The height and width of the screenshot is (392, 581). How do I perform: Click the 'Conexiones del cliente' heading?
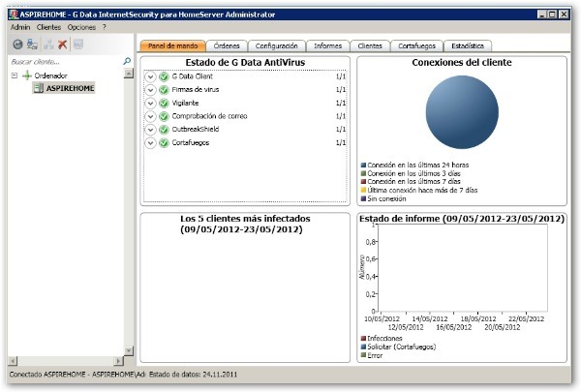462,62
